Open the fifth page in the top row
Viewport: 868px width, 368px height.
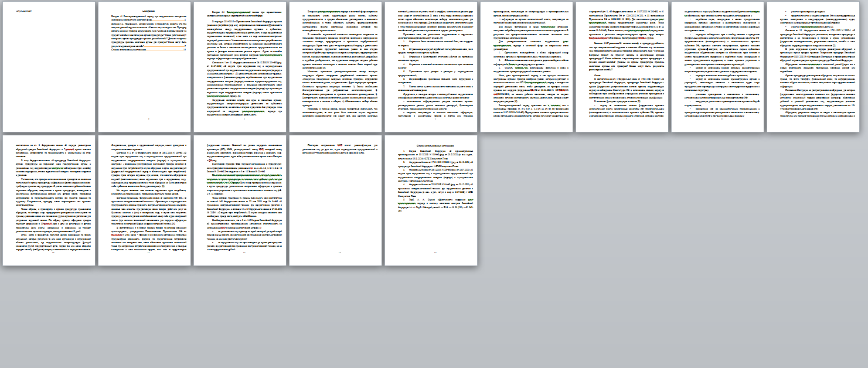click(x=431, y=66)
